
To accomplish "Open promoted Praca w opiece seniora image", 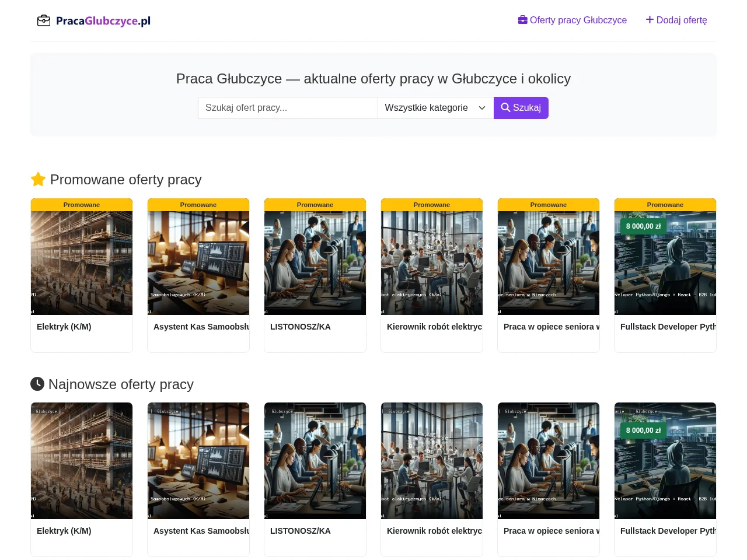I will click(549, 263).
